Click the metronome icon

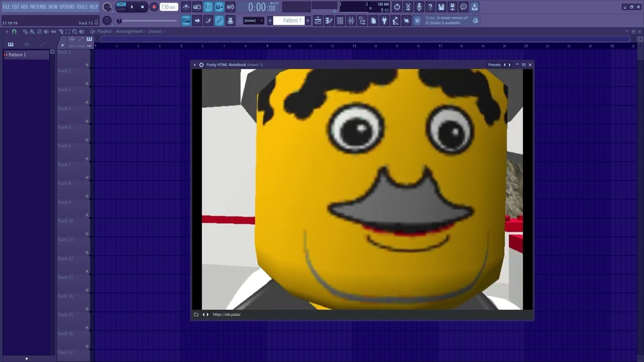(x=186, y=7)
